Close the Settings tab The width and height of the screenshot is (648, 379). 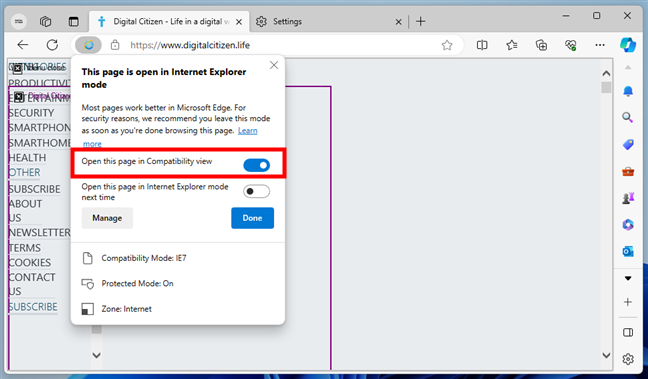(398, 22)
